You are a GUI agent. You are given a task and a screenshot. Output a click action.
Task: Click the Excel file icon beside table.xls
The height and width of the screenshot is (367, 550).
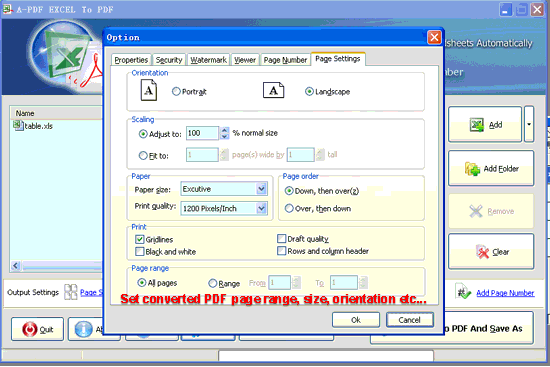[x=18, y=125]
